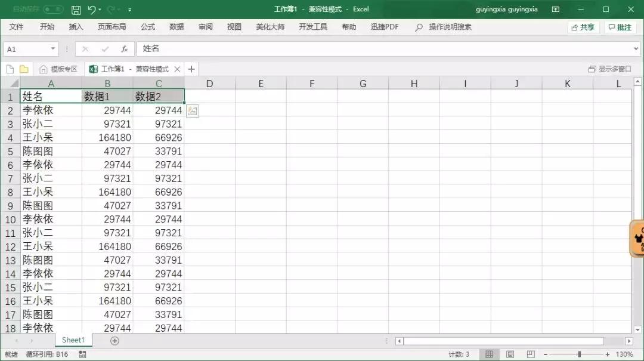The image size is (644, 361).
Task: Open a new blank workbook via the page icon
Action: click(x=10, y=69)
